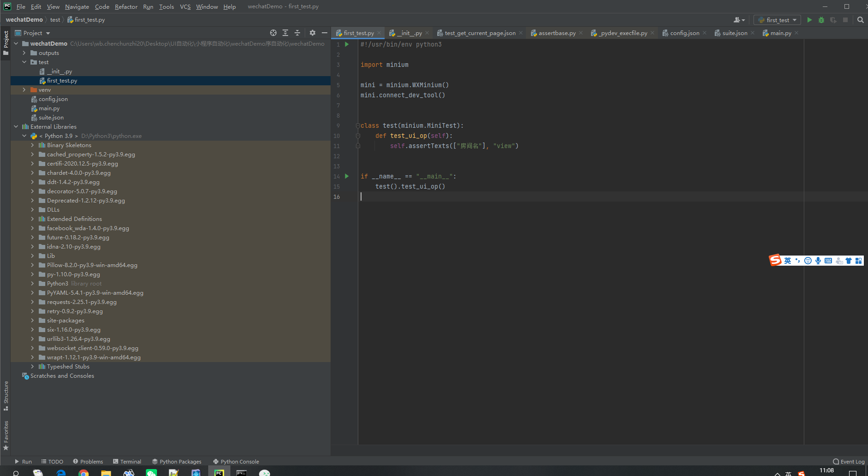Image resolution: width=868 pixels, height=476 pixels.
Task: Expand Binary Skeletons node
Action: [x=32, y=145]
